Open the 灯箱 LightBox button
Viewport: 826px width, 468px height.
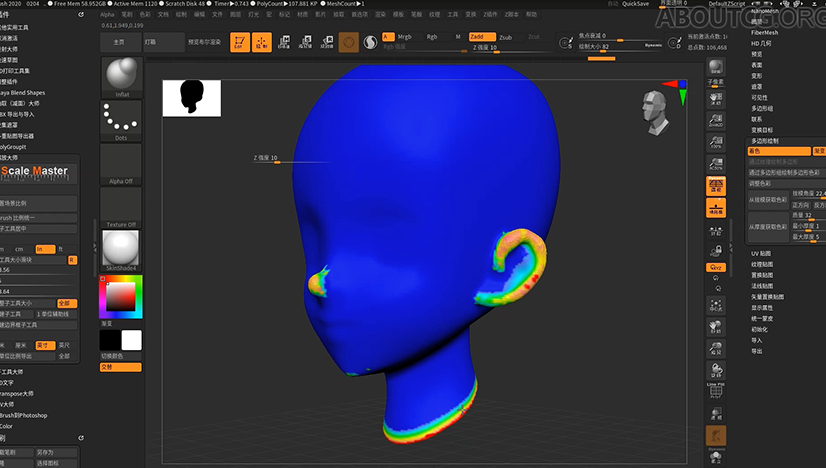[164, 42]
